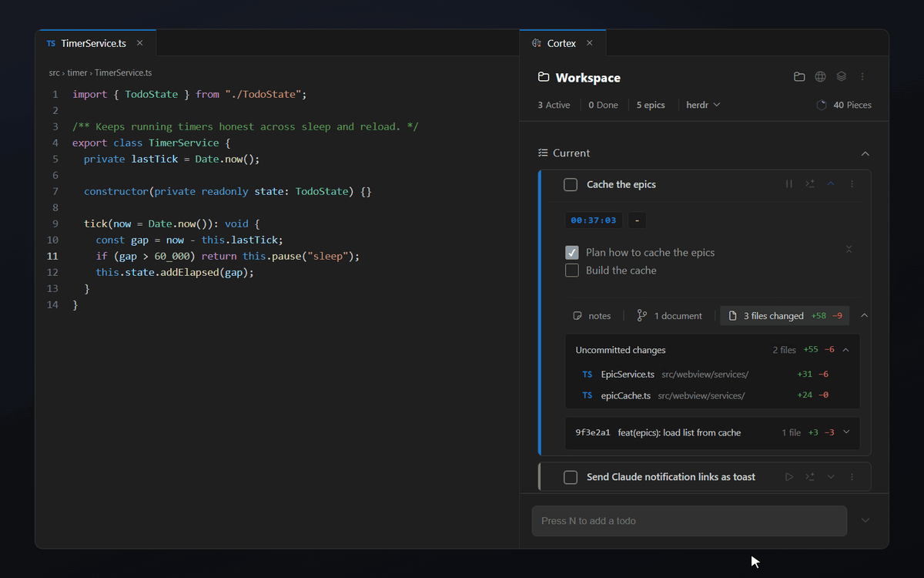Check Send Claude notification links as toast

(x=571, y=477)
